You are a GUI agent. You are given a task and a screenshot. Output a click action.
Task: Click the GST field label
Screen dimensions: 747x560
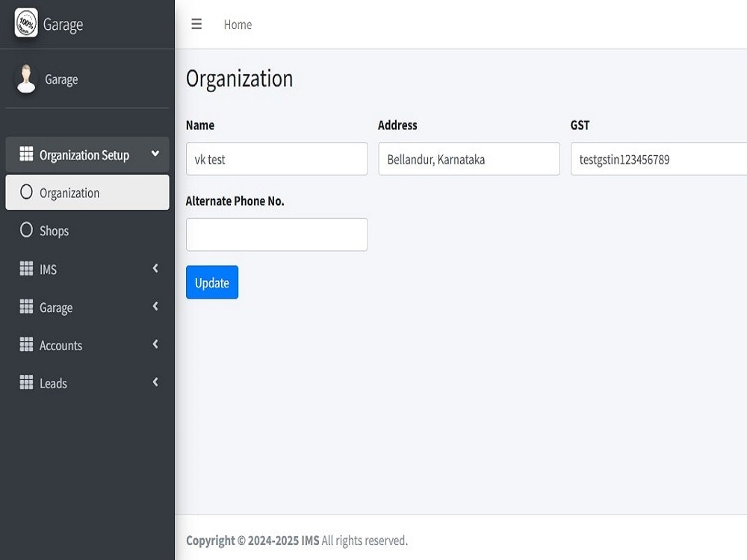[x=580, y=125]
